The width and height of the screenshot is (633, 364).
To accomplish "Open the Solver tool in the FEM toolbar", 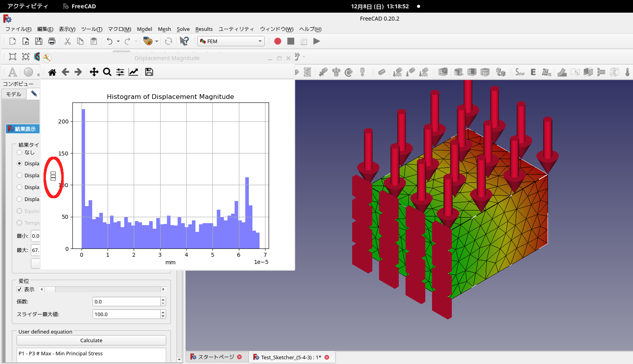I will pos(520,72).
